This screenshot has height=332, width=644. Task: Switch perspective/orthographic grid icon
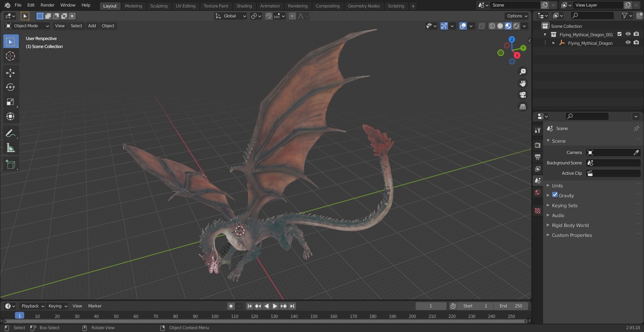point(522,107)
